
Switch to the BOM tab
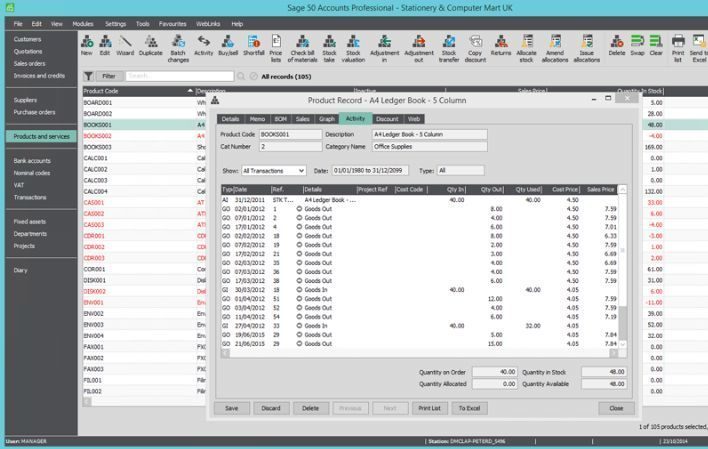tap(280, 119)
